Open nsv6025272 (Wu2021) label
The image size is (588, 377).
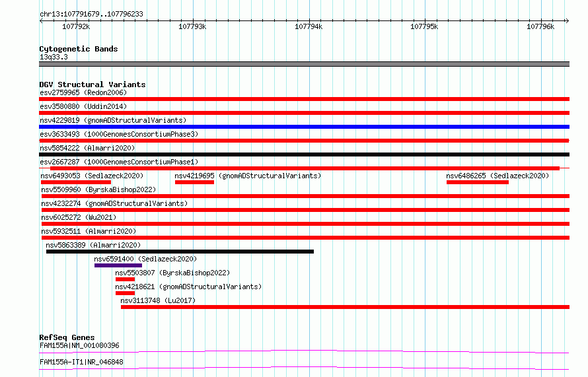[x=79, y=217]
